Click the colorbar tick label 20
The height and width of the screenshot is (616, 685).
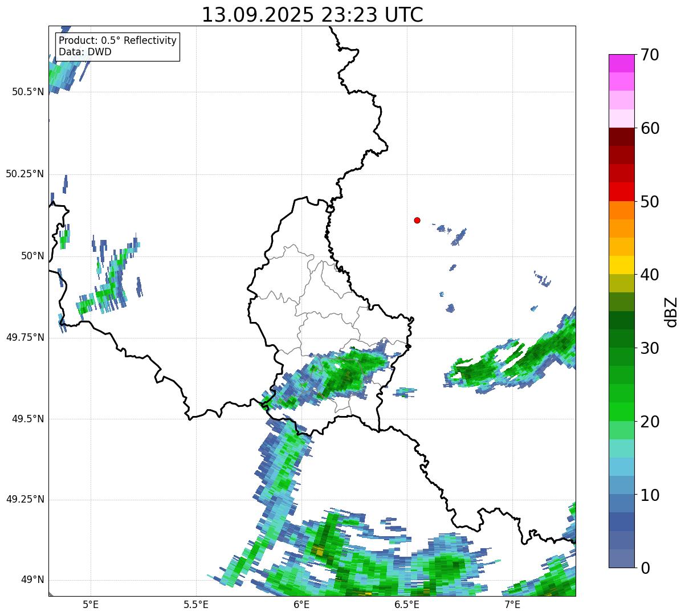(650, 422)
